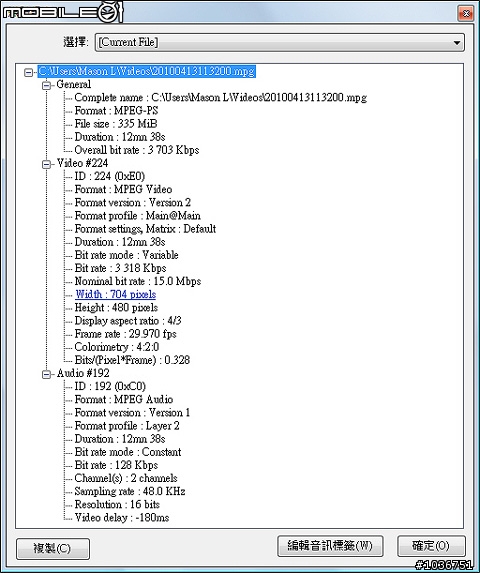The height and width of the screenshot is (573, 480).
Task: Select Display aspect ratio : 4/3 row
Action: tap(128, 321)
